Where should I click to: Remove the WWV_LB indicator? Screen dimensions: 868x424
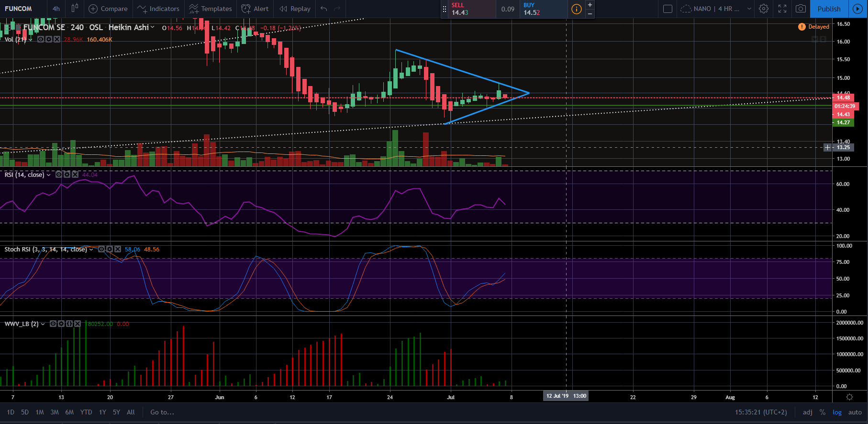click(78, 324)
